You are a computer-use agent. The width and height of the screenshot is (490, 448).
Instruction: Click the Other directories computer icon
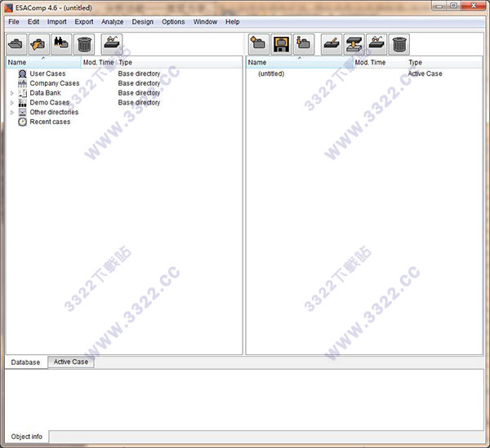[x=23, y=112]
